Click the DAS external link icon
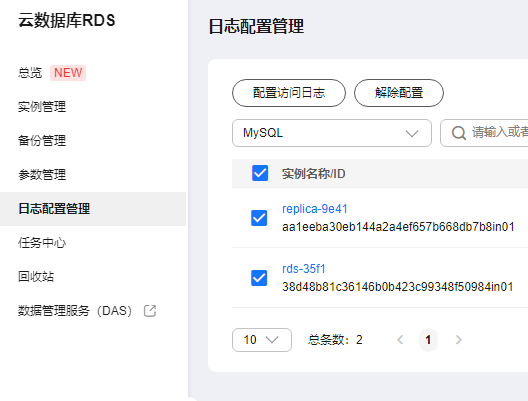The image size is (528, 401). click(x=150, y=311)
